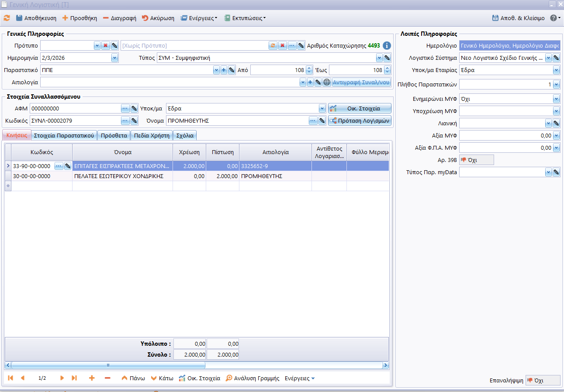Expand the Ημερομηνία date dropdown
564x392 pixels.
point(114,58)
